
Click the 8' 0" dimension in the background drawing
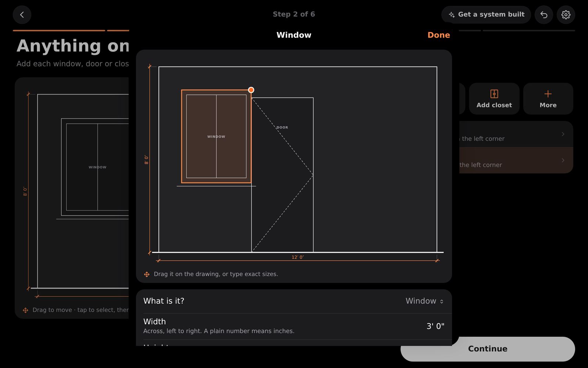[25, 191]
